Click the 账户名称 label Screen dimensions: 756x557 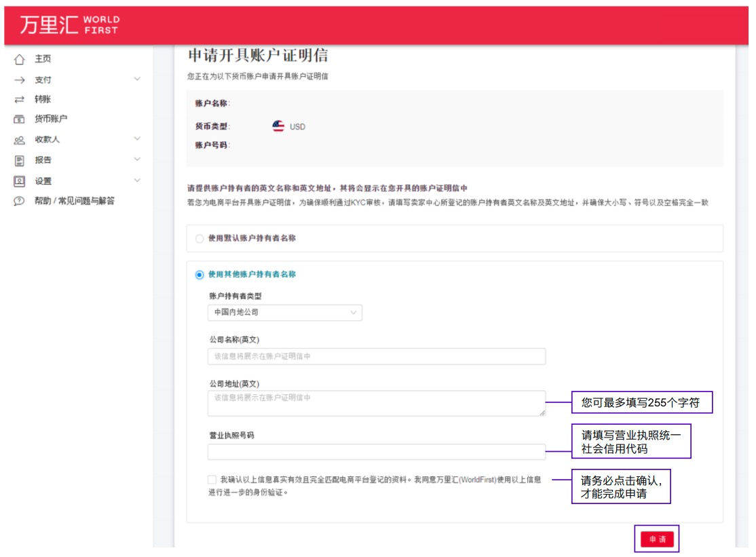click(212, 103)
